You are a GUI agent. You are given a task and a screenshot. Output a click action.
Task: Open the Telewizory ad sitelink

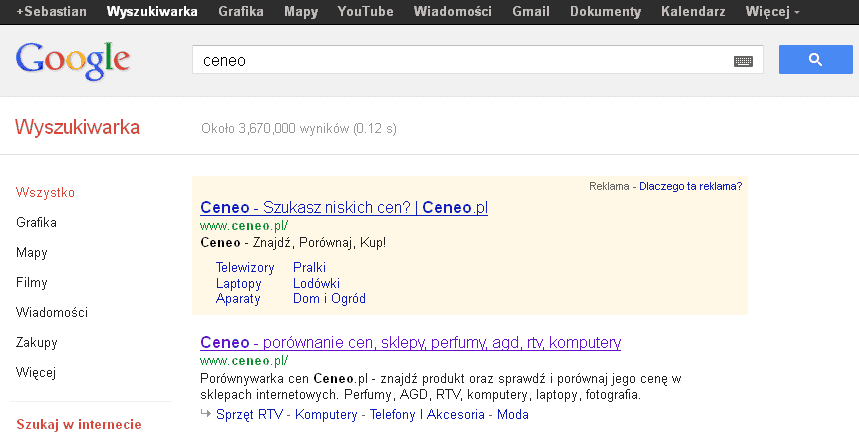pyautogui.click(x=245, y=268)
